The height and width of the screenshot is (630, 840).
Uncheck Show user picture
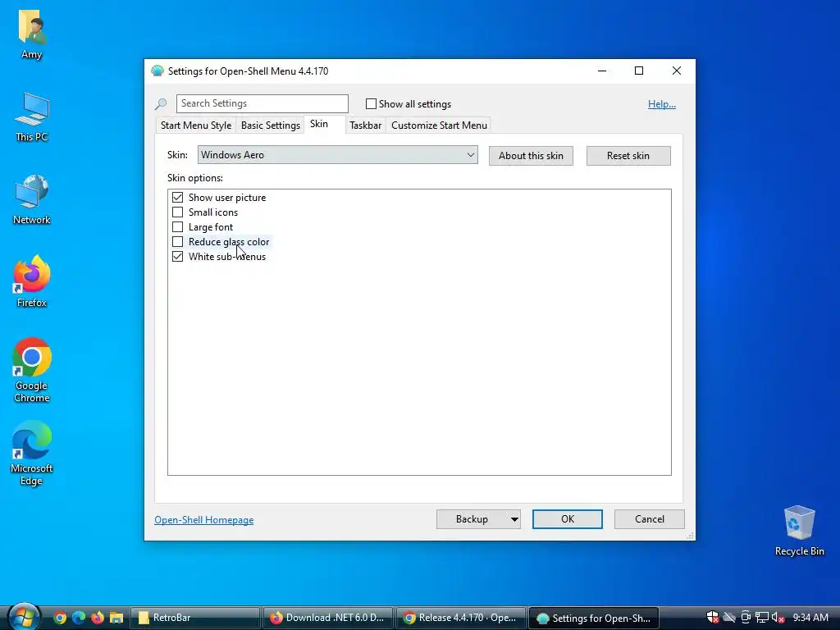click(x=177, y=197)
